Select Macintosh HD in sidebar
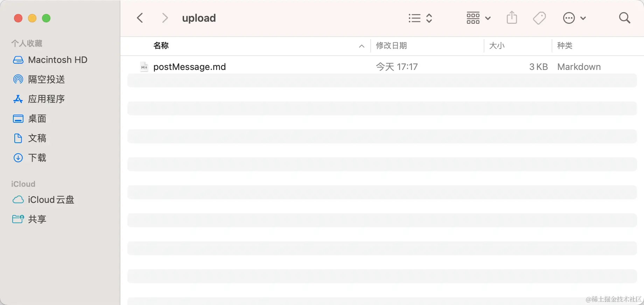The image size is (644, 305). pyautogui.click(x=57, y=60)
